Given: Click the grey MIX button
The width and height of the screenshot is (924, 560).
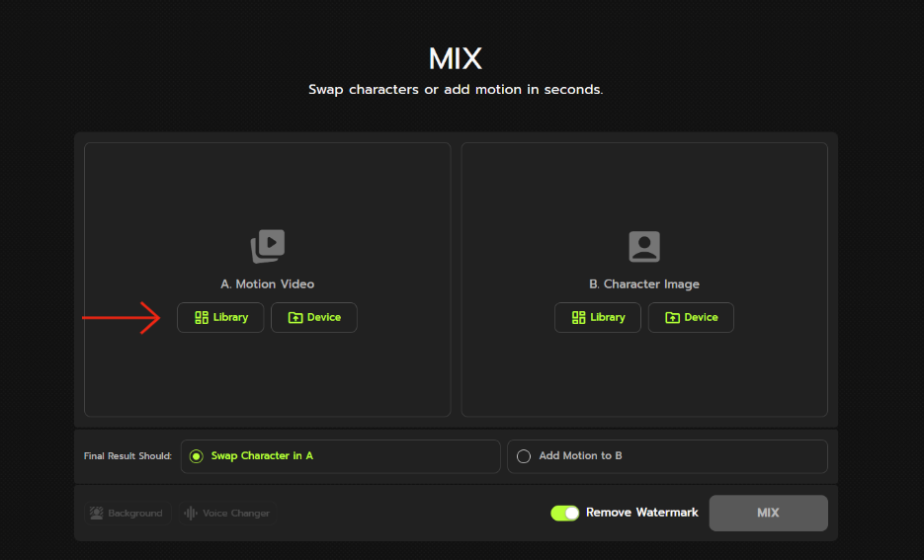Looking at the screenshot, I should point(768,513).
